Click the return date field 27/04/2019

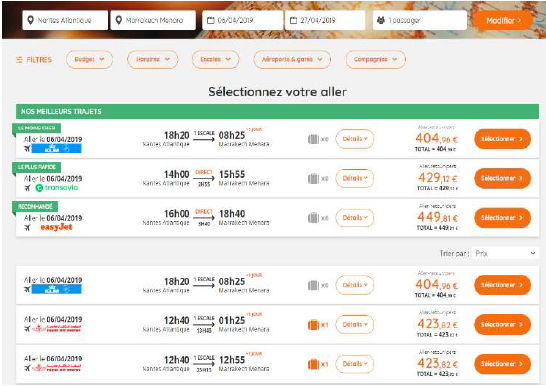click(x=325, y=20)
